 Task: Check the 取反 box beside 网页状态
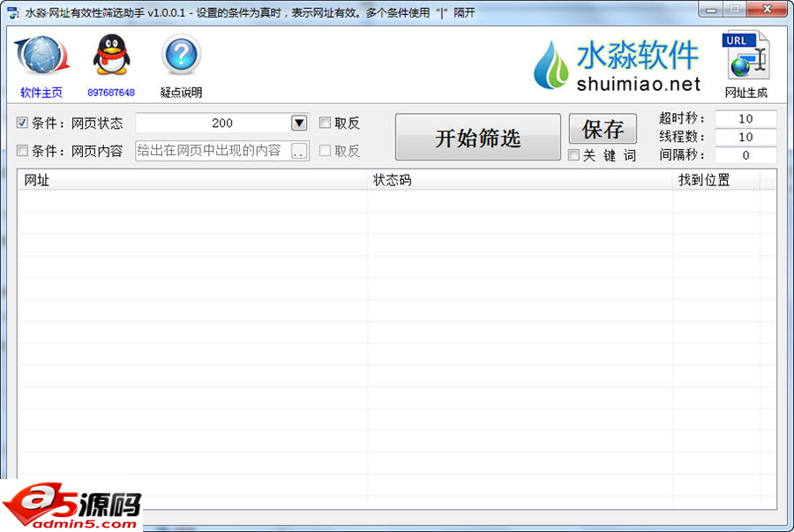(x=325, y=123)
